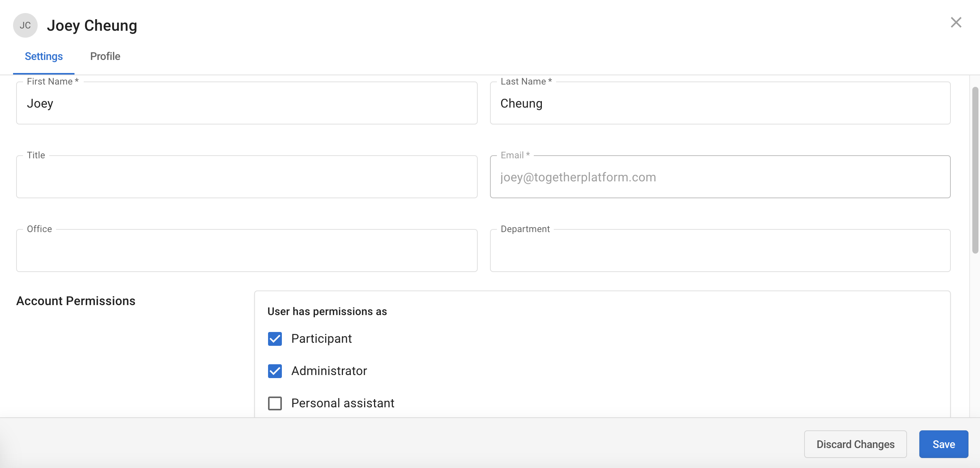
Task: Click into the Title field
Action: 247,177
